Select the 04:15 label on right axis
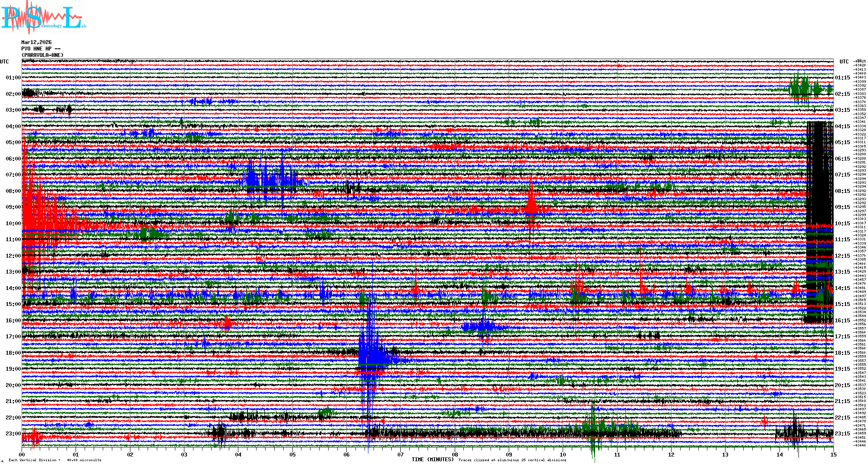Image resolution: width=868 pixels, height=466 pixels. [x=842, y=126]
